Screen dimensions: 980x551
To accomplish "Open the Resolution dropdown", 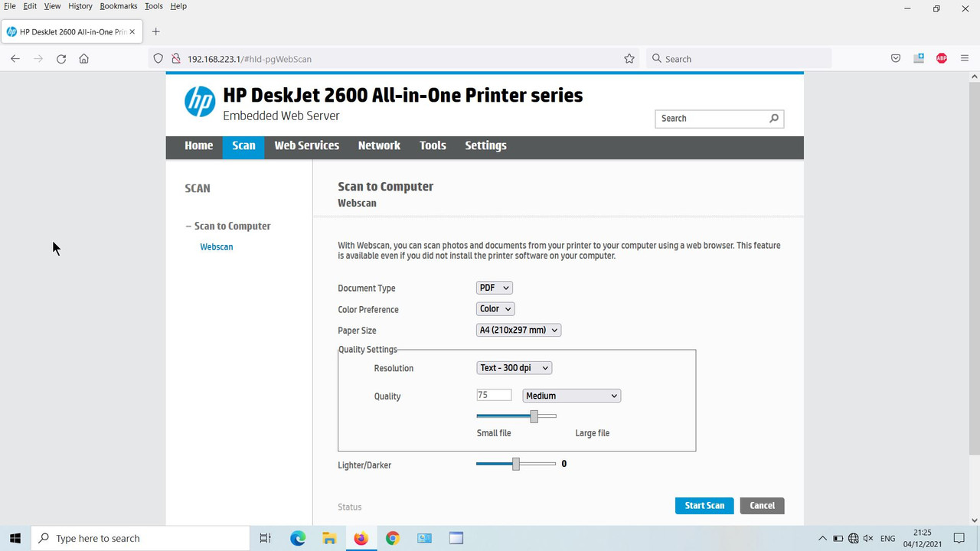I will point(514,368).
